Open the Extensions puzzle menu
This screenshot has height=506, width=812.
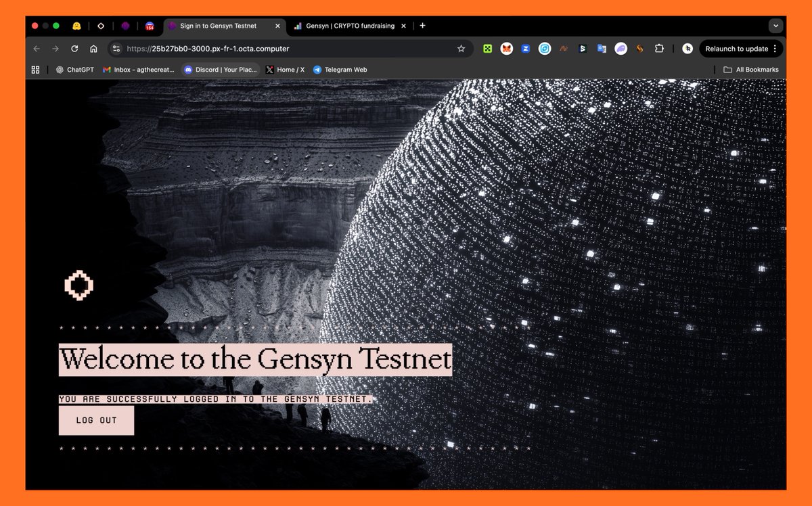[x=659, y=49]
